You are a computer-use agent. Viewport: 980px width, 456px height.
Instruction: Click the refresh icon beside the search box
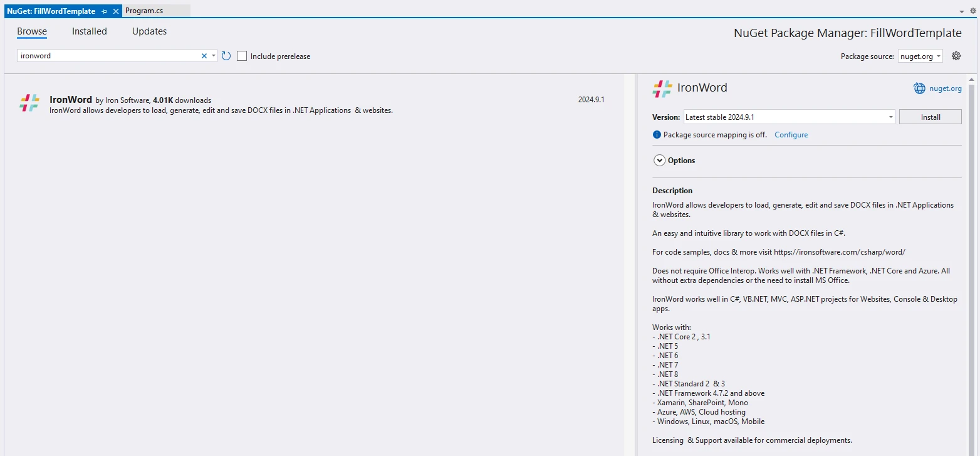(226, 56)
